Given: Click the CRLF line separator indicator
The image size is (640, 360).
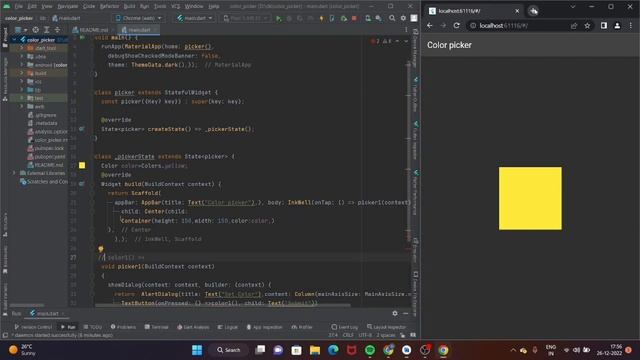Looking at the screenshot, I should click(348, 335).
